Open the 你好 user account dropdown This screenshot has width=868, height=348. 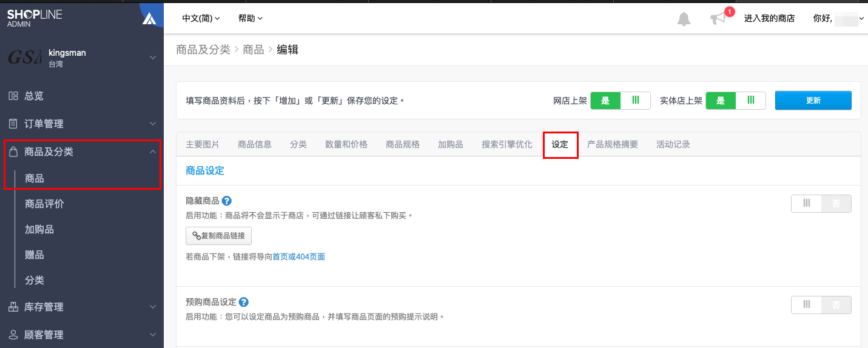click(839, 18)
